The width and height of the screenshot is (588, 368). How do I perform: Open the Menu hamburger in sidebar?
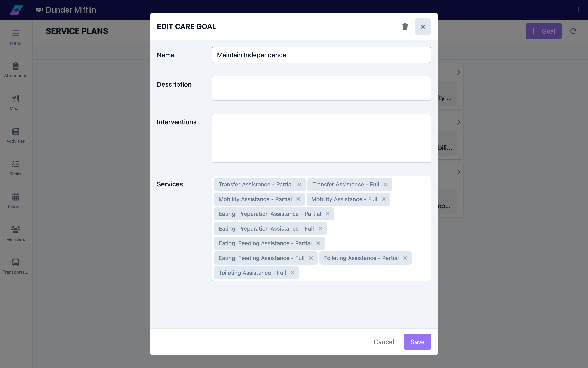coord(16,37)
